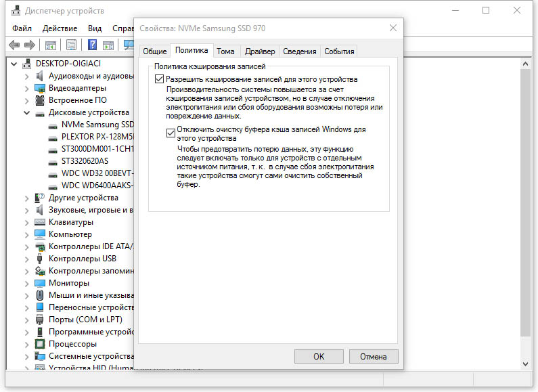Click the Back arrow in toolbar
The height and width of the screenshot is (392, 538).
coord(14,45)
